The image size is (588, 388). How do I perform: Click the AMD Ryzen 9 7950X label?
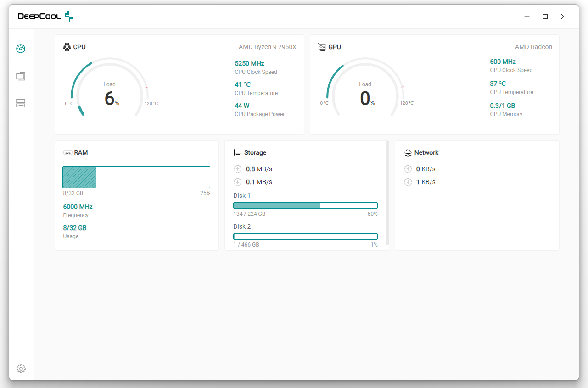click(268, 47)
